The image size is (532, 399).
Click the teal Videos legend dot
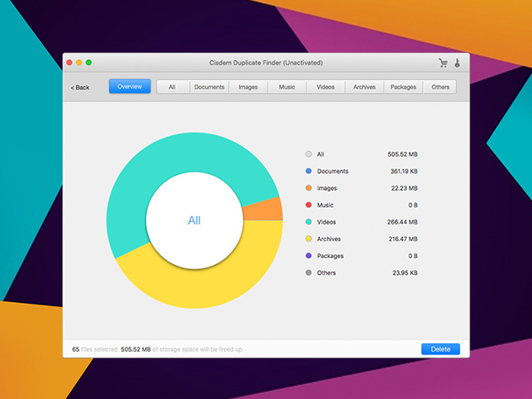[308, 222]
